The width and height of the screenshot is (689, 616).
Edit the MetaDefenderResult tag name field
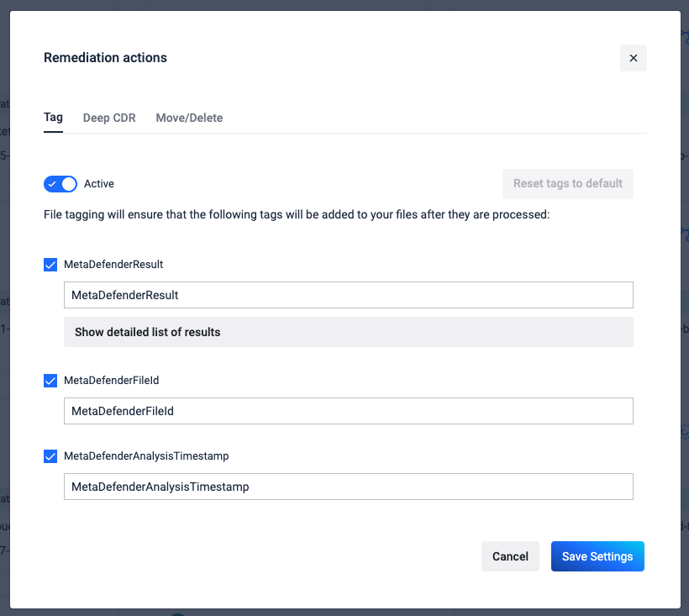click(349, 295)
